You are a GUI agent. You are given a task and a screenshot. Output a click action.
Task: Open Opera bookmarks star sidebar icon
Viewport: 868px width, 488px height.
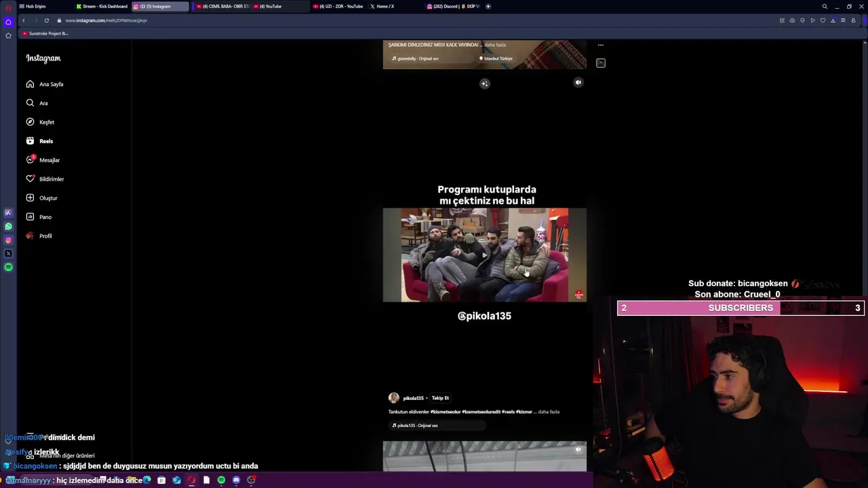pos(8,35)
